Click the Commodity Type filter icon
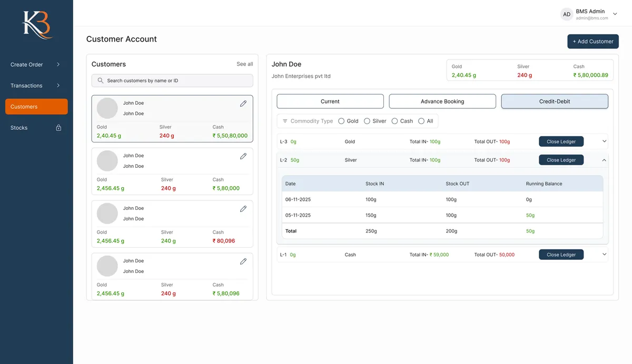Image resolution: width=632 pixels, height=364 pixels. point(285,121)
